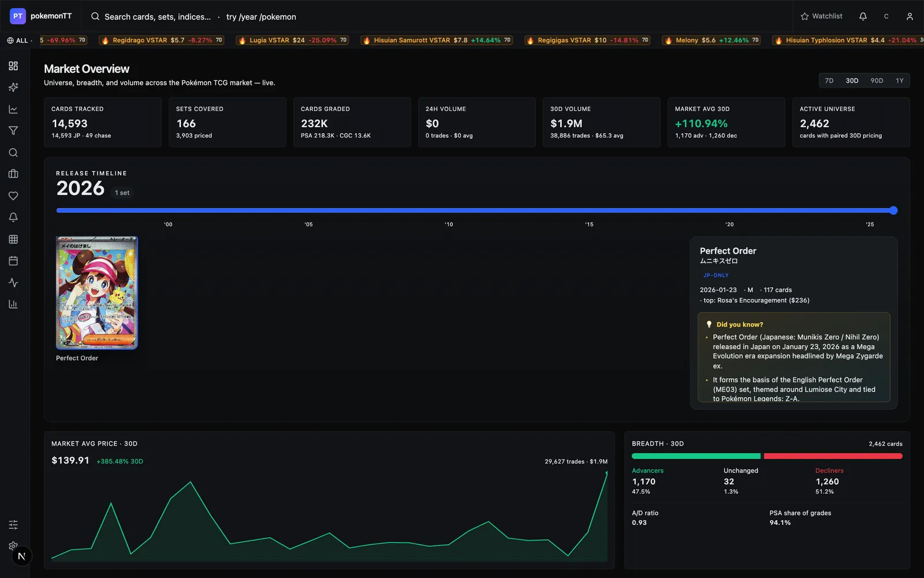Open the bell alerts icon in sidebar
The image size is (924, 578).
(x=13, y=217)
